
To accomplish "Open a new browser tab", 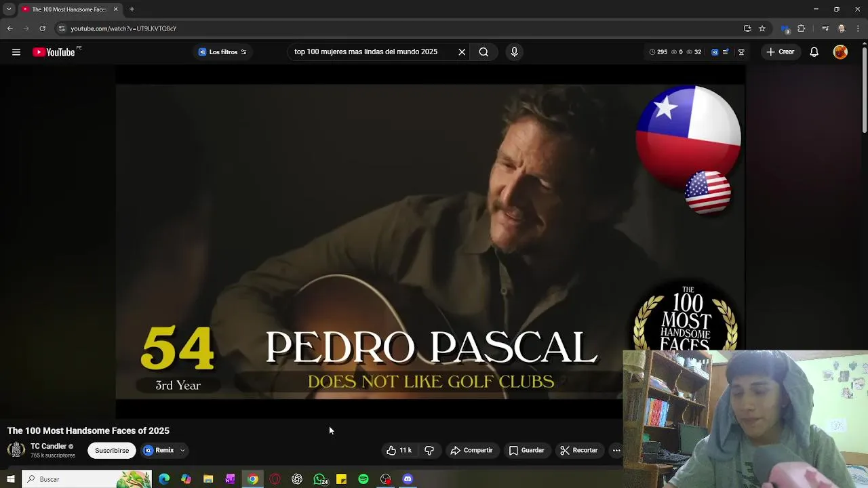I will 132,9.
